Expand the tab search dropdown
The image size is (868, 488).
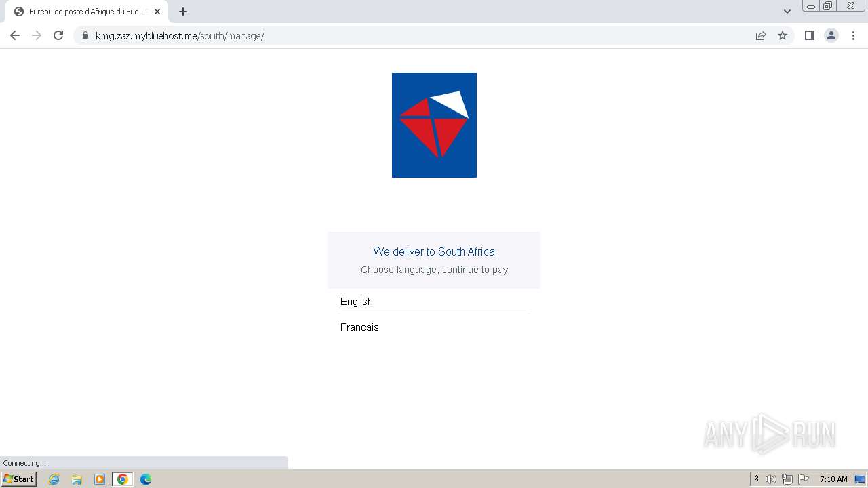(x=787, y=12)
